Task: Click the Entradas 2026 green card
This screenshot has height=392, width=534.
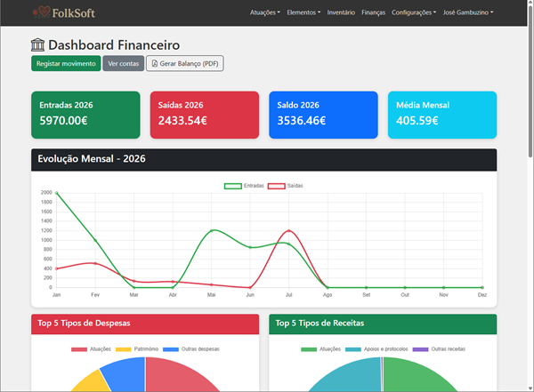Action: coord(85,115)
